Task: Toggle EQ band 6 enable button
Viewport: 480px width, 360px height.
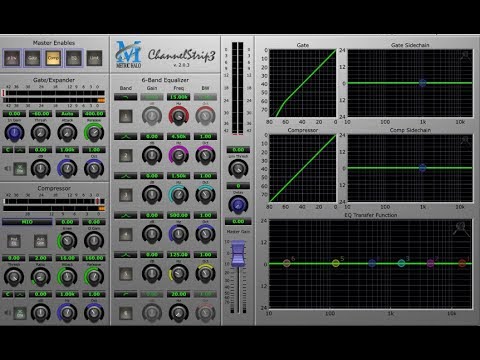Action: point(126,313)
